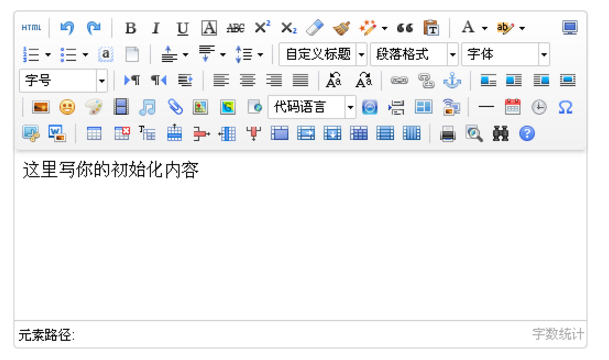Image resolution: width=609 pixels, height=360 pixels.
Task: Click the text 这里写你的初始化内容
Action: (111, 170)
